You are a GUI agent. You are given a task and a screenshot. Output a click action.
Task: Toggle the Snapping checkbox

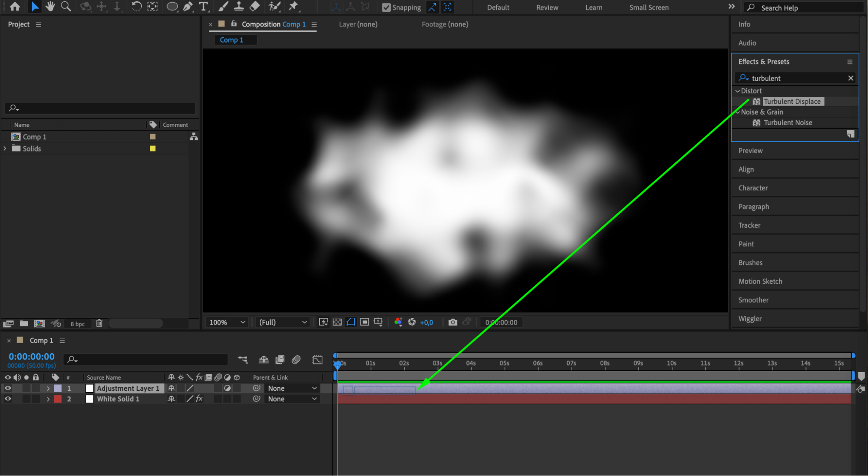pyautogui.click(x=386, y=7)
